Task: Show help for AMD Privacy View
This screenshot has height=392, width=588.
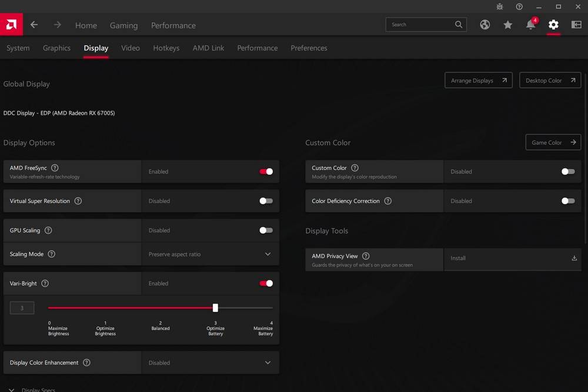Action: (x=366, y=256)
